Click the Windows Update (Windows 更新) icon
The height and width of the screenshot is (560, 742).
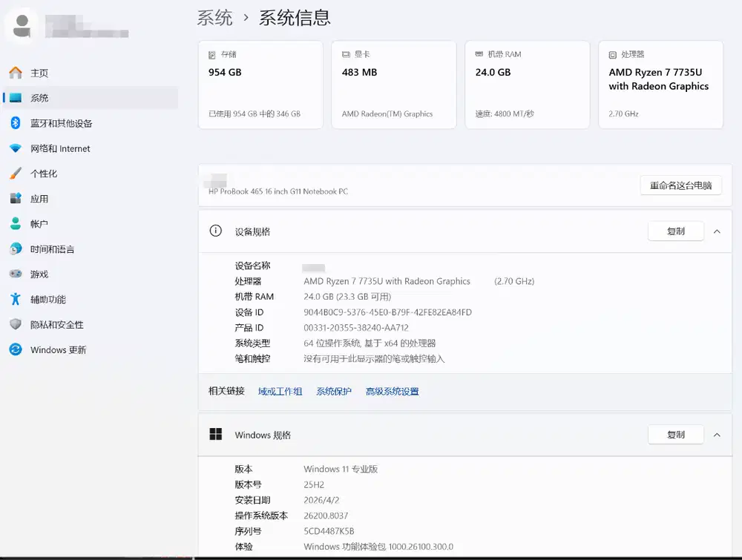(x=16, y=350)
